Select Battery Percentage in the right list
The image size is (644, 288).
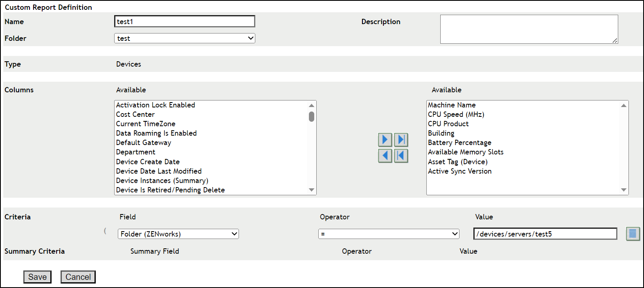pos(459,143)
